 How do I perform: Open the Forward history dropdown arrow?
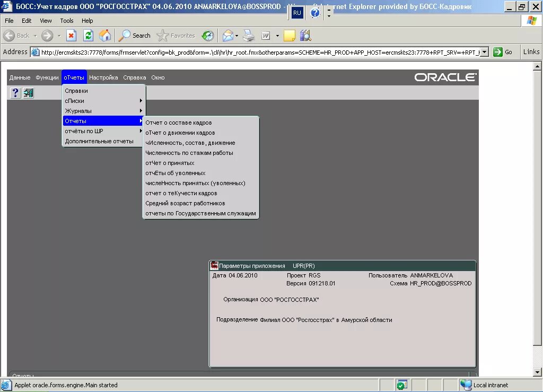point(59,36)
